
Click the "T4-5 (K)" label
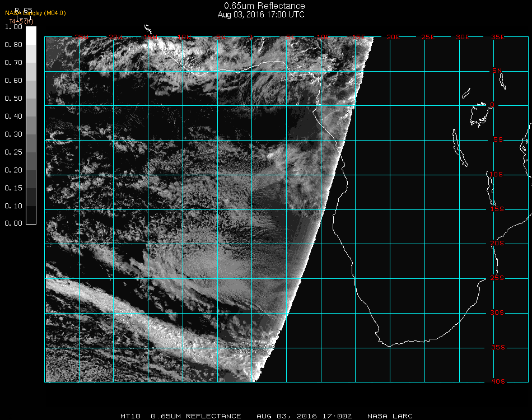tap(21, 21)
